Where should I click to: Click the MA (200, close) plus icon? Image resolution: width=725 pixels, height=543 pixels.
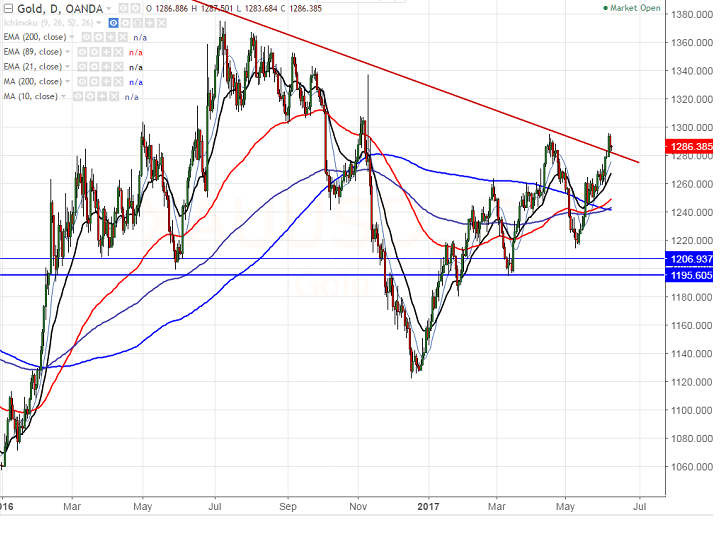[106, 82]
